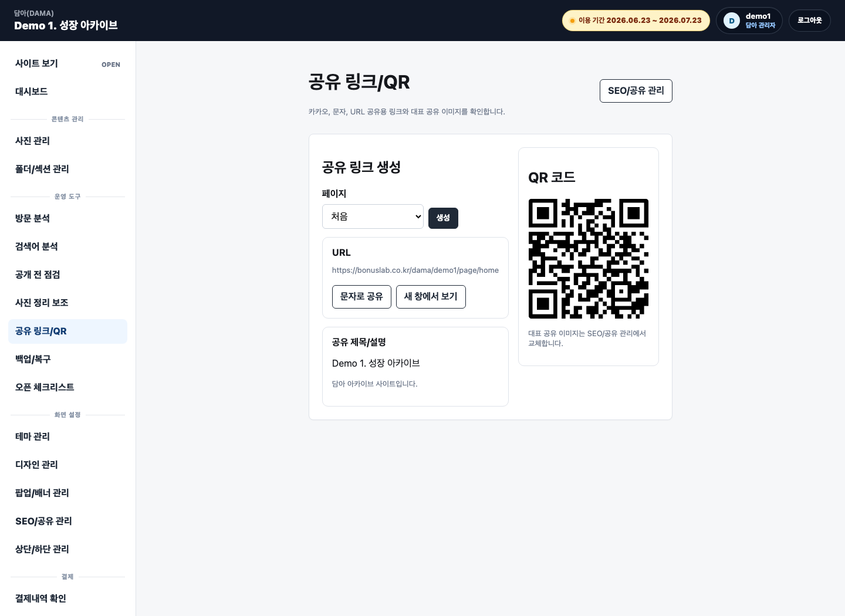The height and width of the screenshot is (616, 845).
Task: Open 테마 관리 menu item
Action: click(67, 436)
